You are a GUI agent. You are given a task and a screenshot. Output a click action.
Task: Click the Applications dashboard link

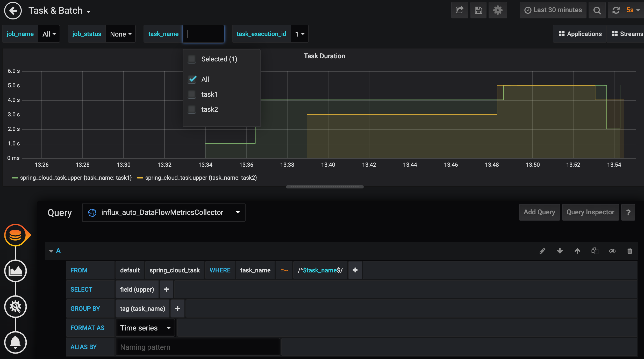pos(580,34)
